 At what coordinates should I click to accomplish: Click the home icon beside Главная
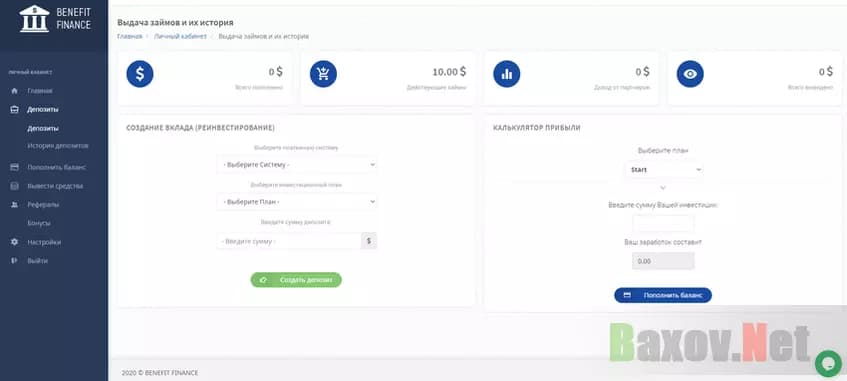(x=15, y=91)
